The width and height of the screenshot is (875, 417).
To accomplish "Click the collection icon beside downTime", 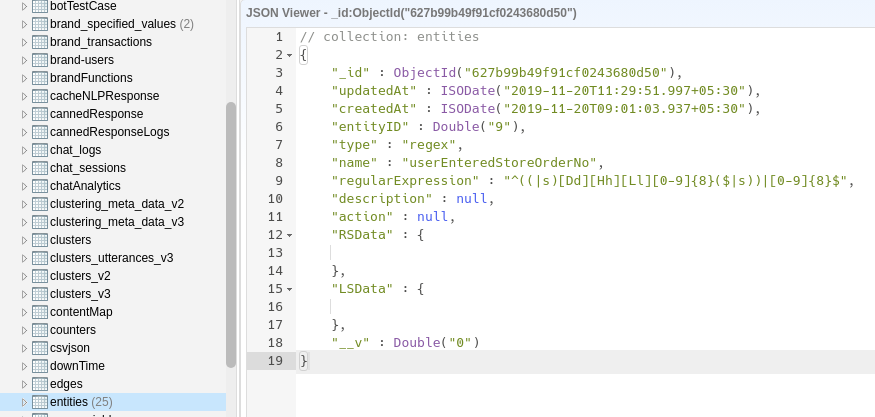I will click(x=40, y=366).
